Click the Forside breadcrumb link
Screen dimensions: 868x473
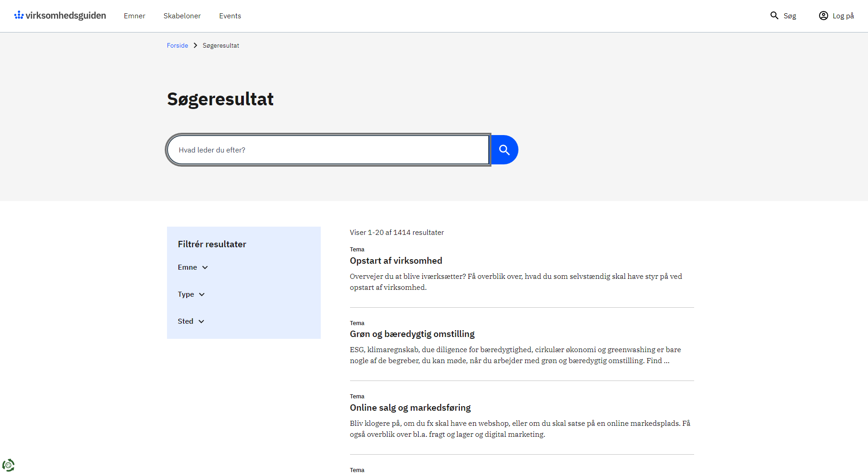[x=178, y=45]
